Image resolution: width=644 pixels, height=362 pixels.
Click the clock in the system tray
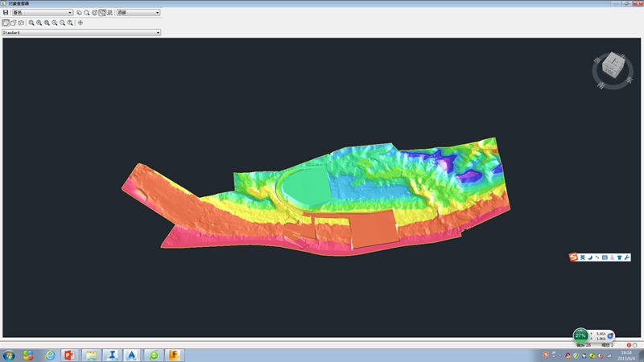coord(626,355)
